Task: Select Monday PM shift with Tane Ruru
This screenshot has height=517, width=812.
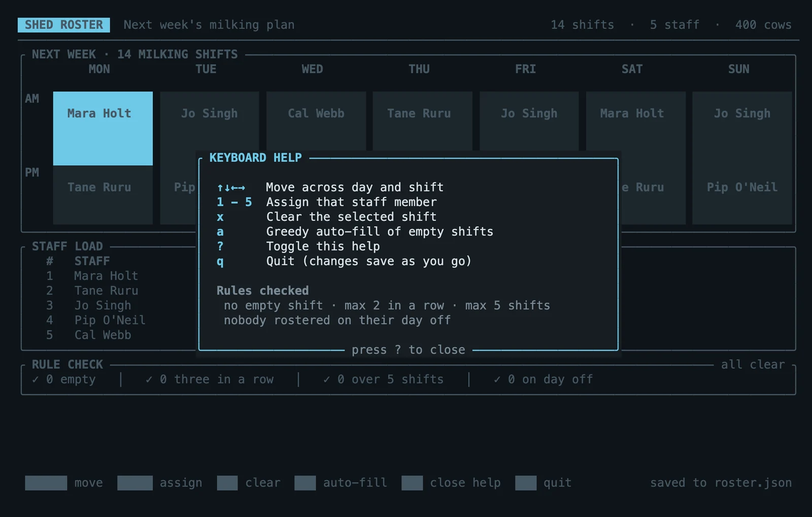Action: (x=103, y=195)
